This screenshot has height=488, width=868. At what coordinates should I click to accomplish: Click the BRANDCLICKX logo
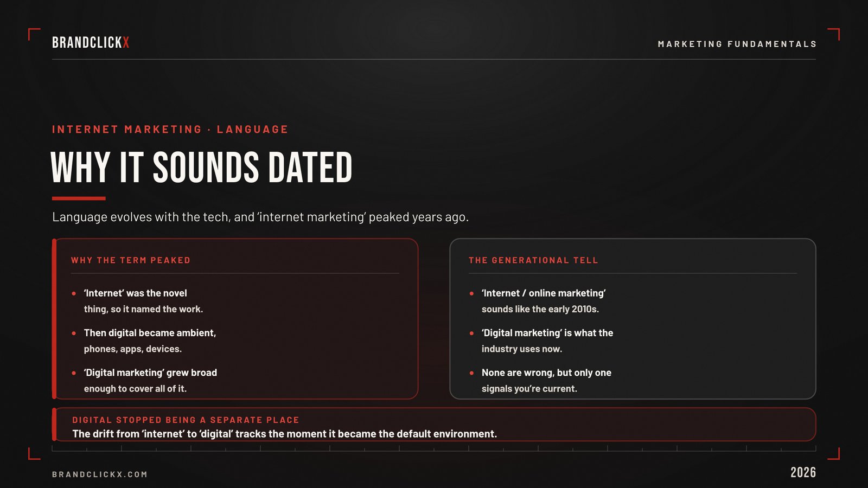pyautogui.click(x=91, y=43)
